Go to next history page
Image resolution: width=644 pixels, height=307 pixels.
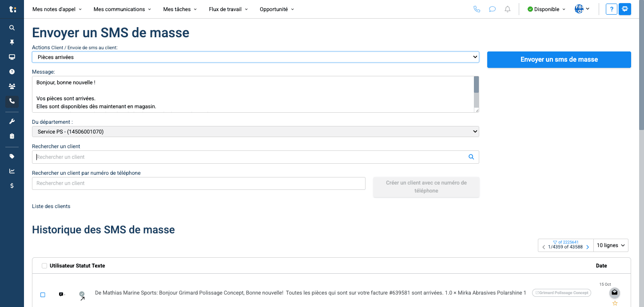588,247
